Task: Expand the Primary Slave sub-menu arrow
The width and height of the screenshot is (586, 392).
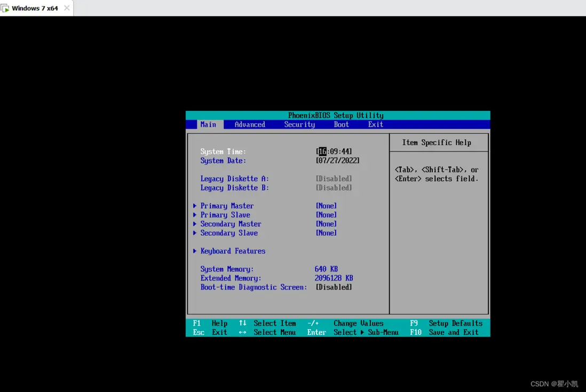Action: [195, 214]
